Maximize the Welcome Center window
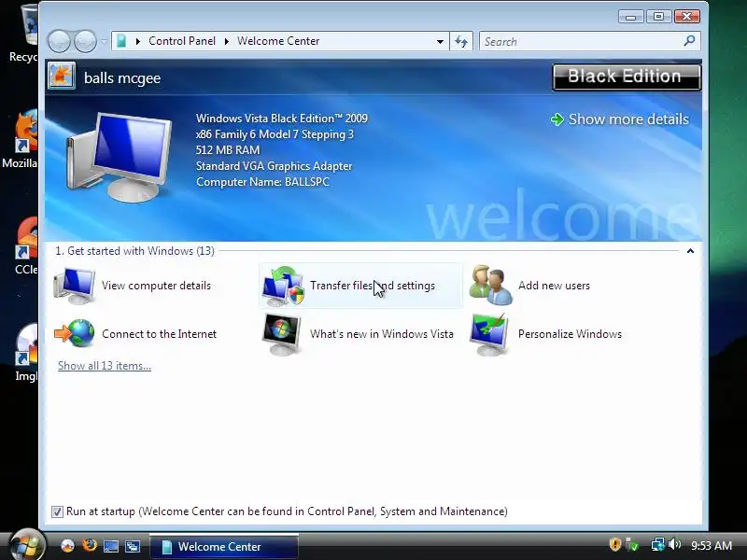The image size is (747, 560). click(x=658, y=17)
